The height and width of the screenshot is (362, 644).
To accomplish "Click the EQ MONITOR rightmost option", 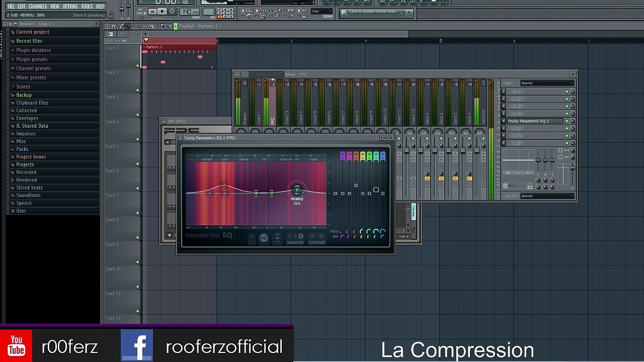I will point(301,236).
